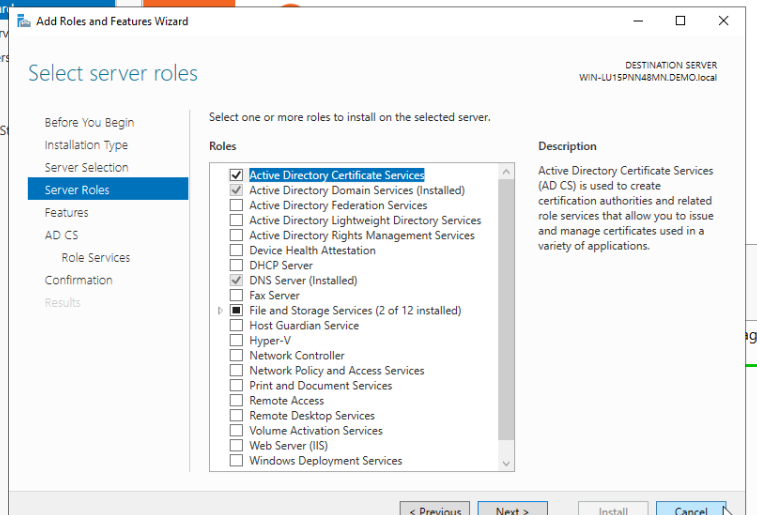Enable the Hyper-V role checkbox

click(x=236, y=340)
